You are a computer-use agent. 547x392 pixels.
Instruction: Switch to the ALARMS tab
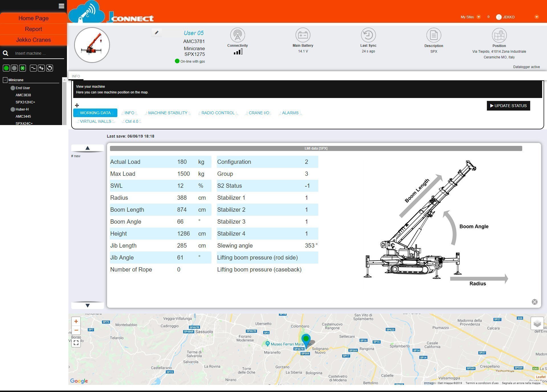click(290, 113)
